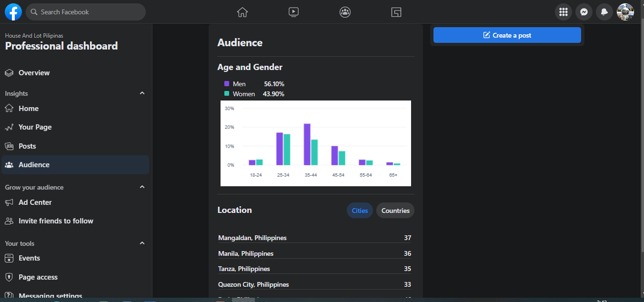Click the Create a post button
Screen dimensions: 644x302
(507, 35)
